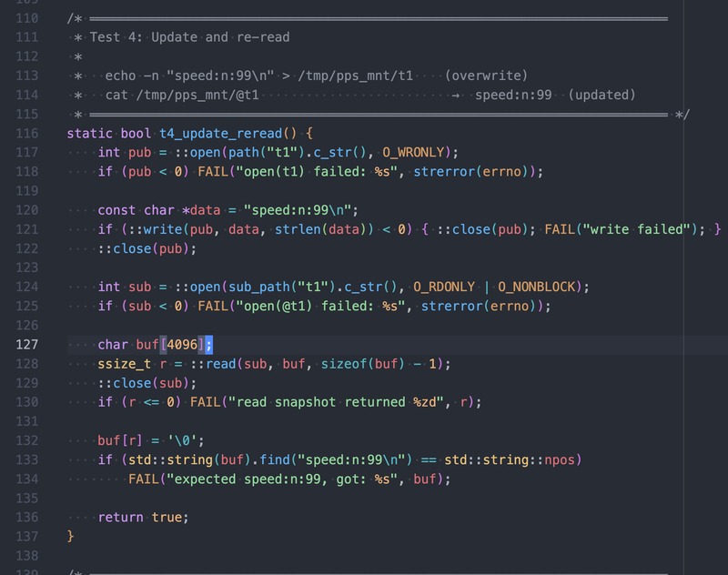Click the FAIL macro on line 130
This screenshot has height=575, width=728.
206,402
